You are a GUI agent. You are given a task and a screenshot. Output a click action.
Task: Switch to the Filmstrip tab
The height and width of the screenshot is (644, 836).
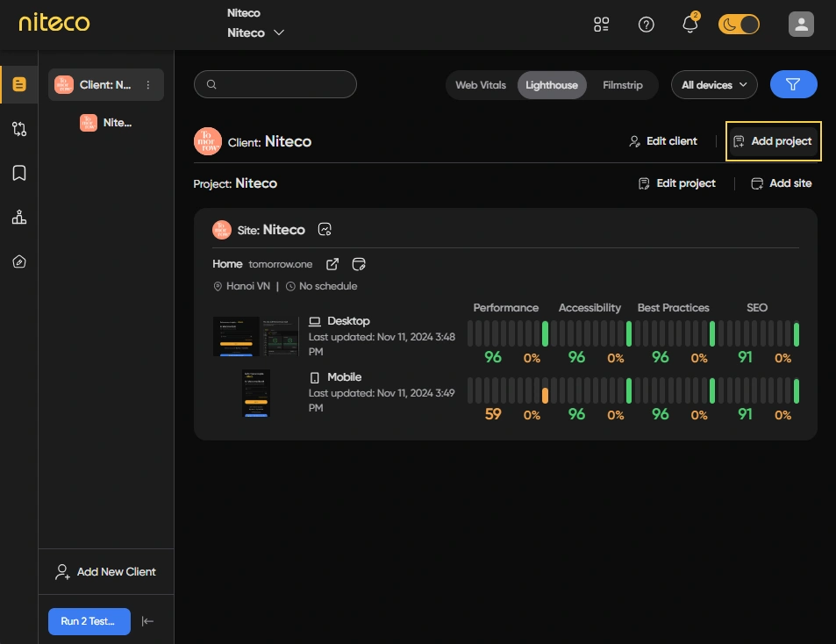pyautogui.click(x=622, y=85)
